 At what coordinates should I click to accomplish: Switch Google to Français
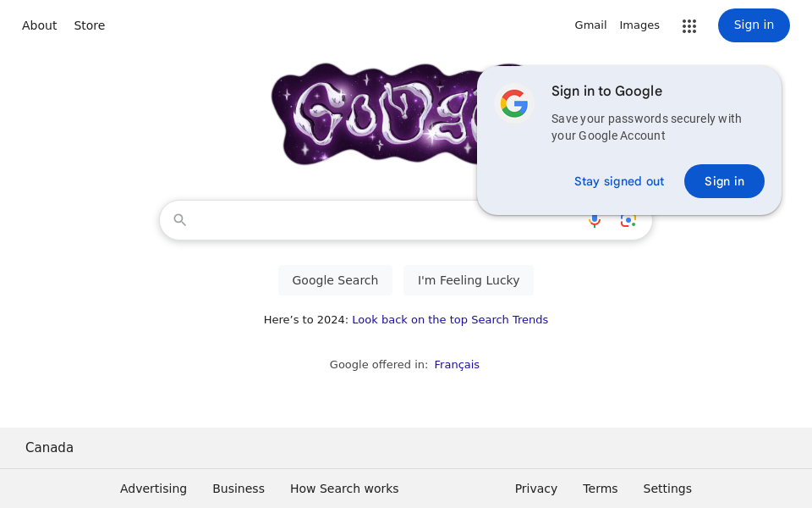(x=457, y=364)
